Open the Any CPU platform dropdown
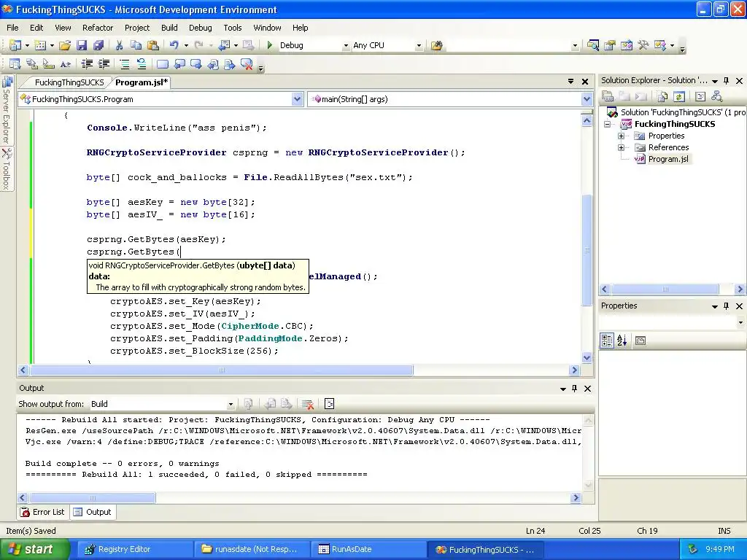This screenshot has width=747, height=560. point(419,46)
